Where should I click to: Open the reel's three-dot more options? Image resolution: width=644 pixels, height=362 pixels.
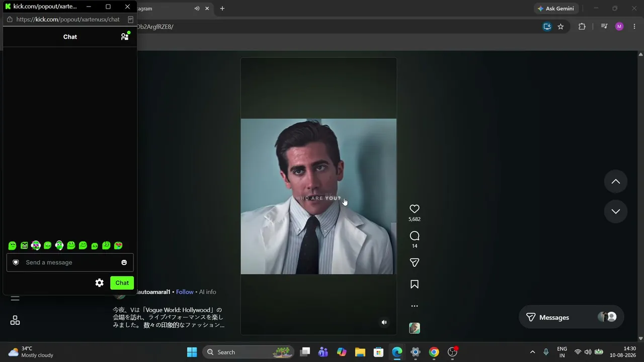[x=415, y=306]
